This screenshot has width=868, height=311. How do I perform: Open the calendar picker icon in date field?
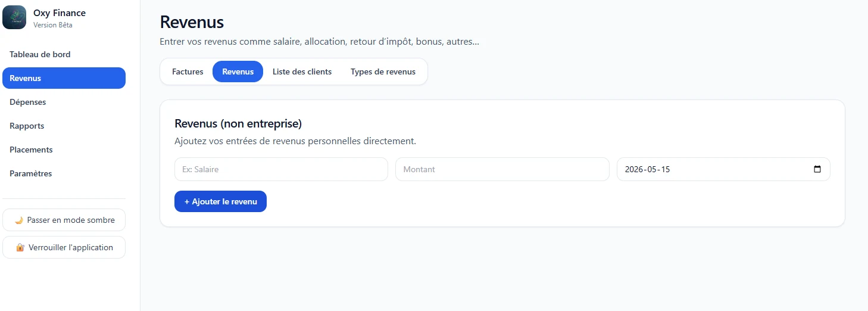pos(817,169)
